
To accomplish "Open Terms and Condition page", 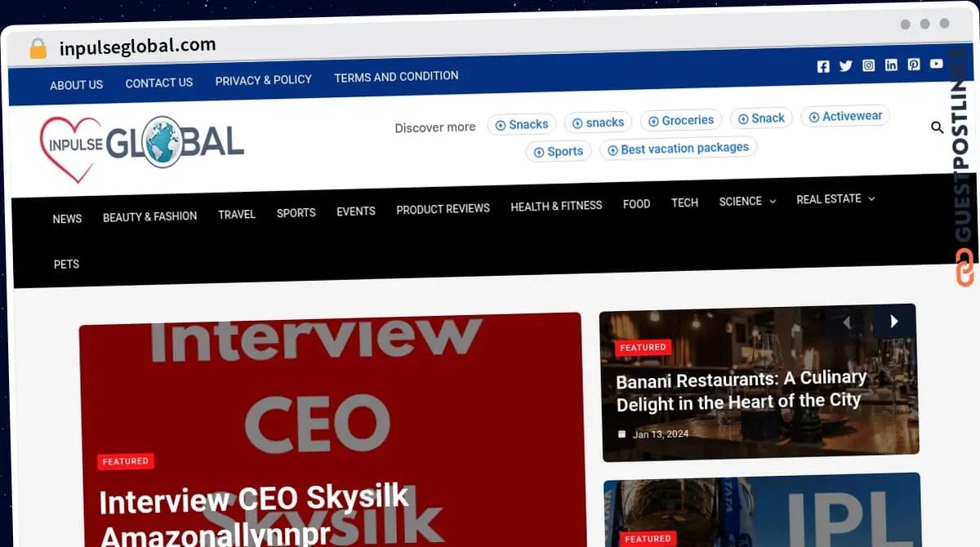I will 396,76.
